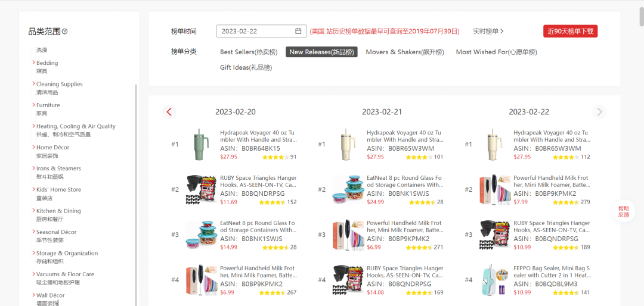Select the 洗澡 category entry
The image size is (644, 306).
[42, 50]
